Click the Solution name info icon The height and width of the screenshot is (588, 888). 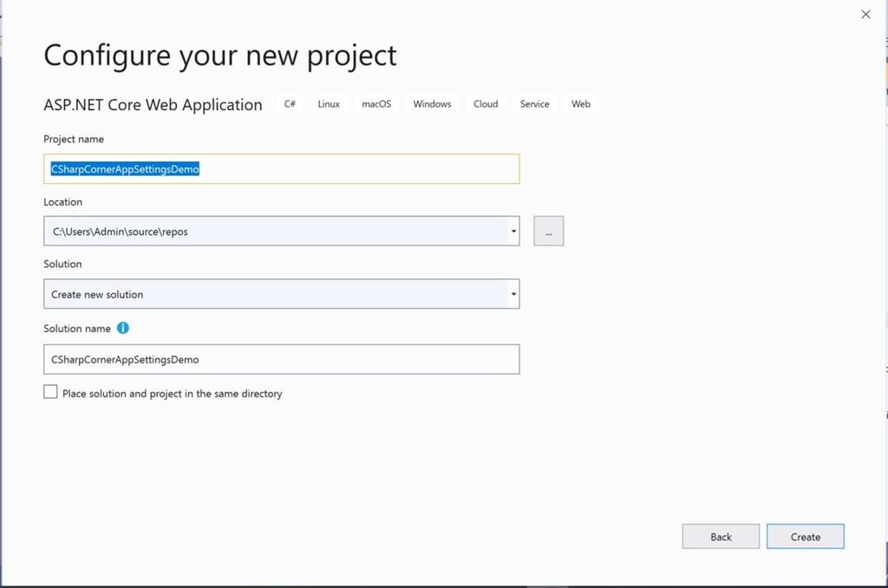(123, 328)
